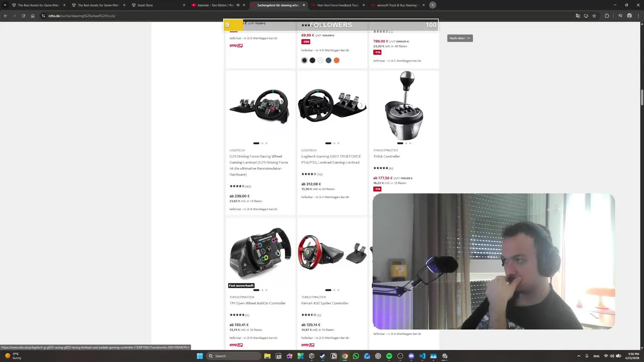Open the Chrome extensions icon

pyautogui.click(x=607, y=16)
